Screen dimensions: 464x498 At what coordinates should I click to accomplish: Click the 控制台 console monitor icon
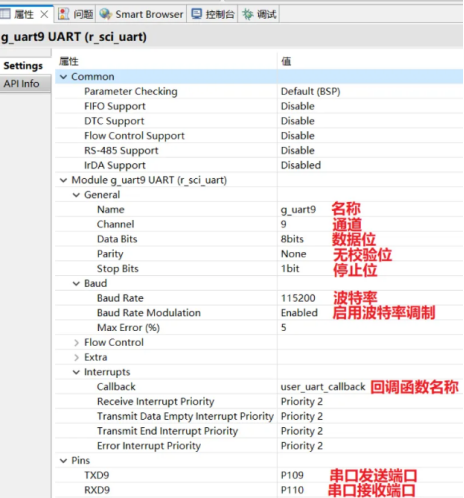(x=196, y=14)
